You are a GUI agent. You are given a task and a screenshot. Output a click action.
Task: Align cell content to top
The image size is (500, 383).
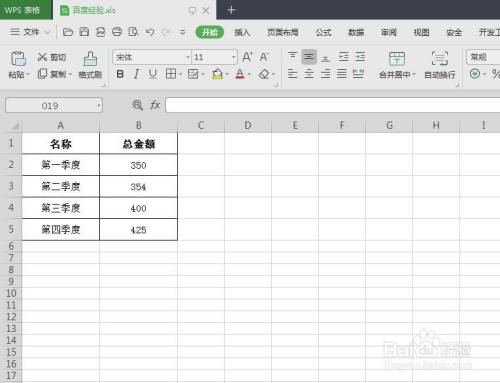click(293, 57)
